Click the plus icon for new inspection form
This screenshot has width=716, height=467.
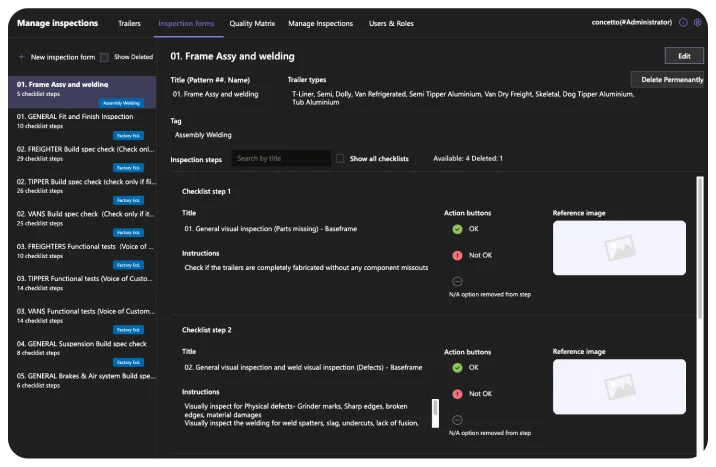pos(21,57)
